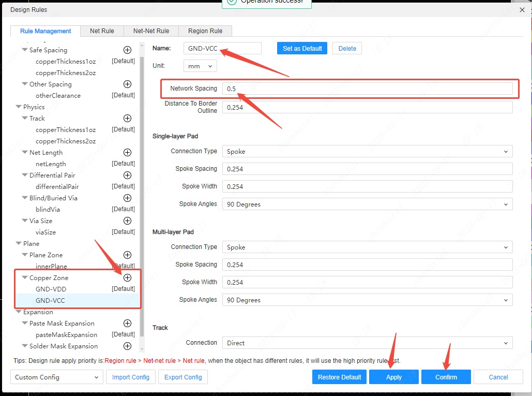Click the Network Spacing input field
This screenshot has height=396, width=532.
(x=367, y=89)
